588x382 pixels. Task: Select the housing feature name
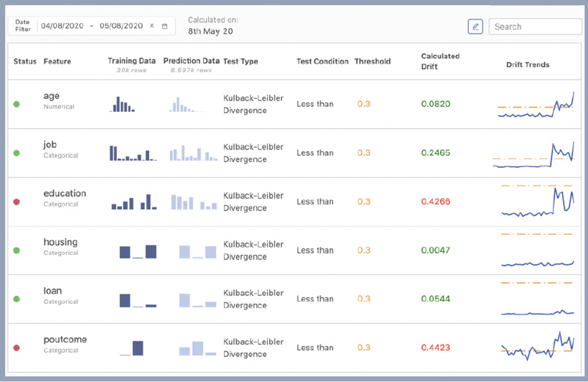[x=60, y=242]
